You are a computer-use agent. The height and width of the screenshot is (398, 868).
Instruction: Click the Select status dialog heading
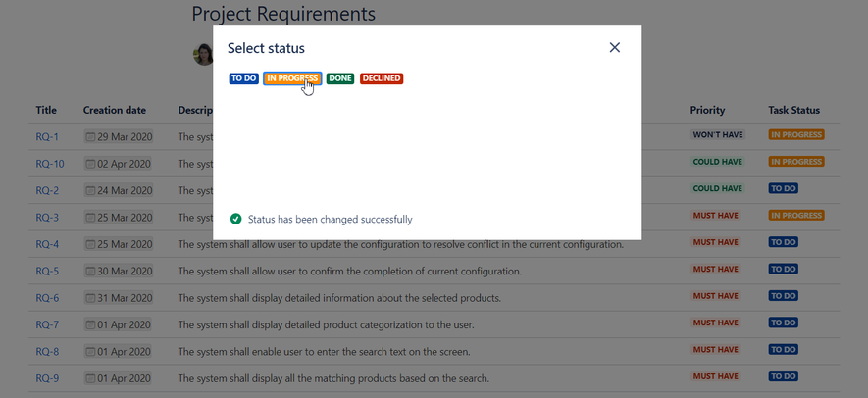[x=266, y=48]
